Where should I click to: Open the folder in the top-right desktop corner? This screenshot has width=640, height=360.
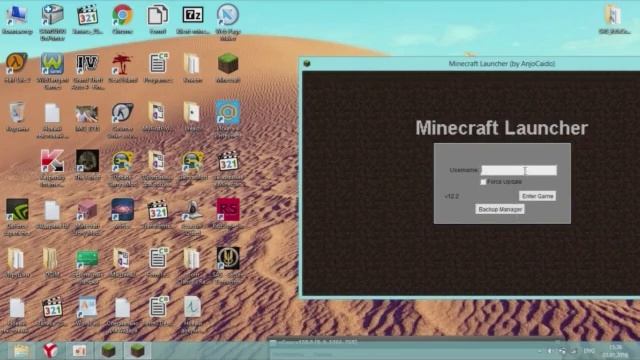coord(613,15)
